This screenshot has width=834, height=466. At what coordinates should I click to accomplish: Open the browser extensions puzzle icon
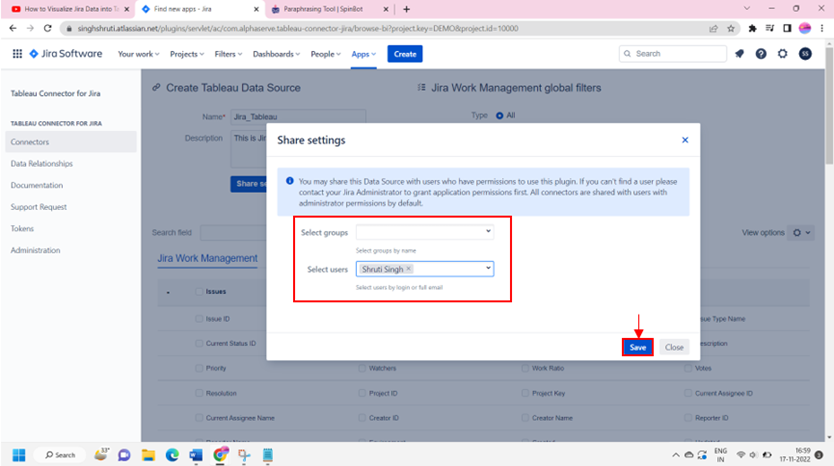(x=752, y=28)
